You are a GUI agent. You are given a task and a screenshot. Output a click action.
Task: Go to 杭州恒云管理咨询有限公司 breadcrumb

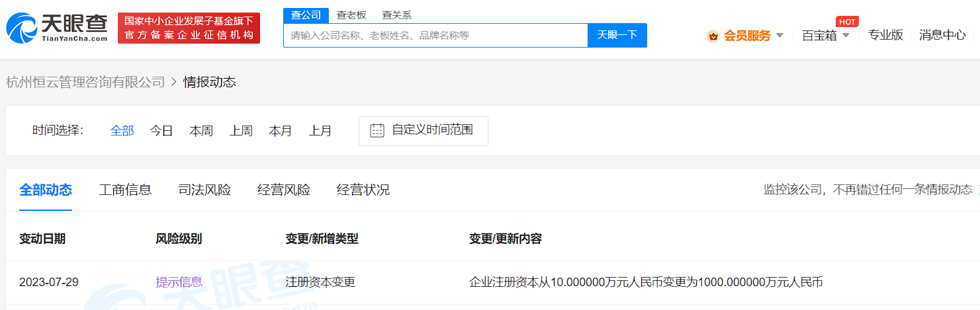click(x=85, y=82)
